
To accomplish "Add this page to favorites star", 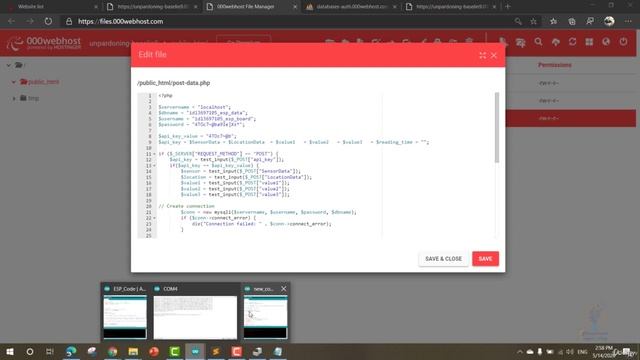I will coord(533,21).
